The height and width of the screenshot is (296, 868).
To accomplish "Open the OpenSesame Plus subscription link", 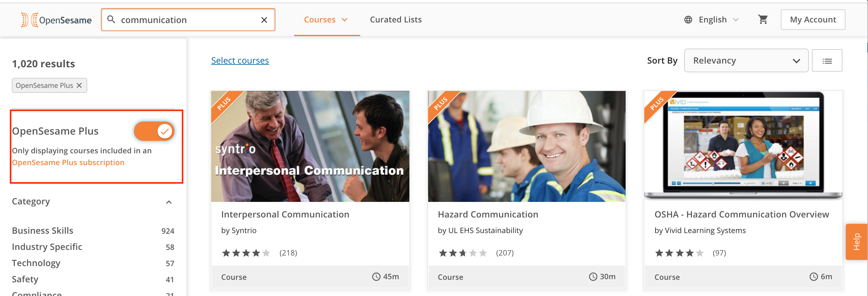I will [x=68, y=163].
